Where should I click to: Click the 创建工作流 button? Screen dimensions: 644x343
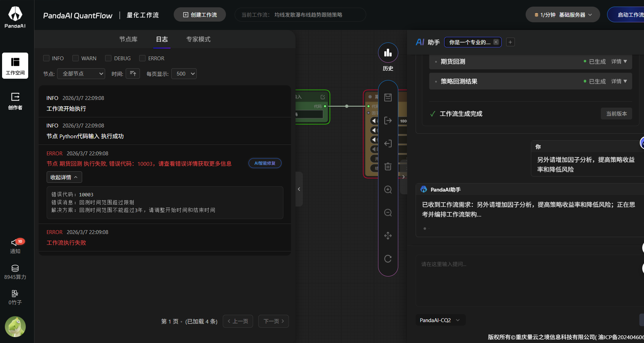[x=200, y=15]
